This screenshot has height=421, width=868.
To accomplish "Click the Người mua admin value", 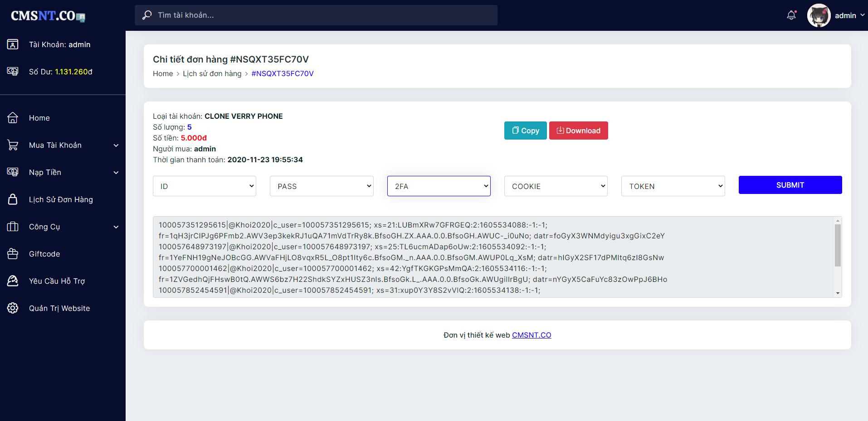I will [x=205, y=149].
